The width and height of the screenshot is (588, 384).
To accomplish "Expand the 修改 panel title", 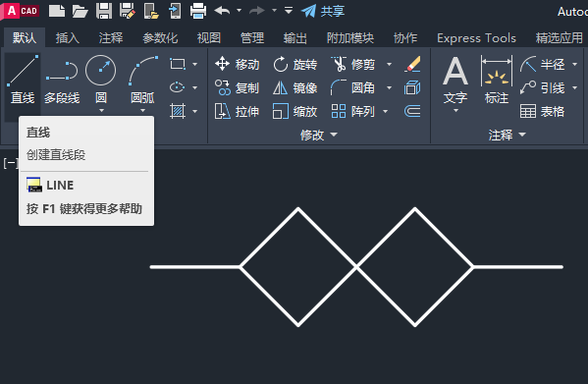I will pos(319,135).
